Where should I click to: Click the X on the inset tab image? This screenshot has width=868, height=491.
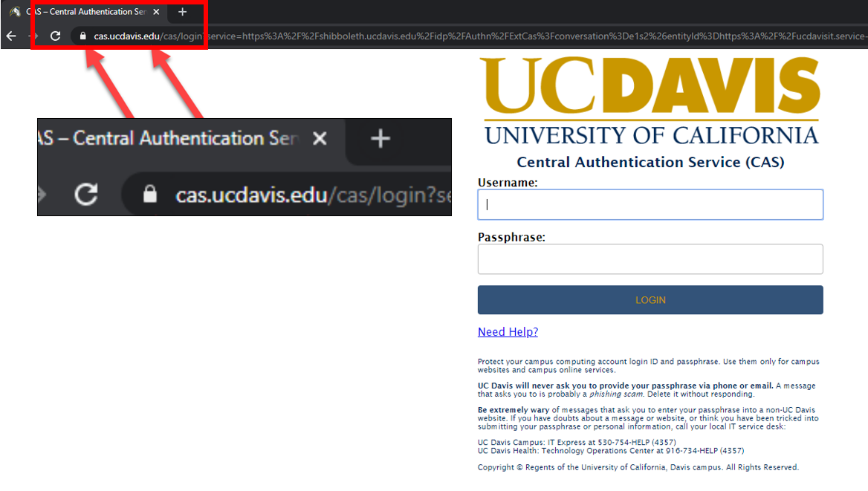tap(320, 138)
